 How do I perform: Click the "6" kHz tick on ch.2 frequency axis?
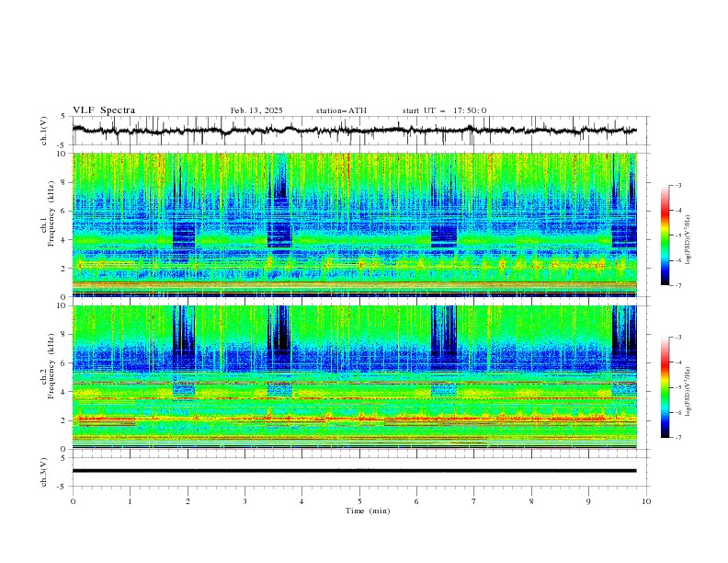pyautogui.click(x=64, y=363)
